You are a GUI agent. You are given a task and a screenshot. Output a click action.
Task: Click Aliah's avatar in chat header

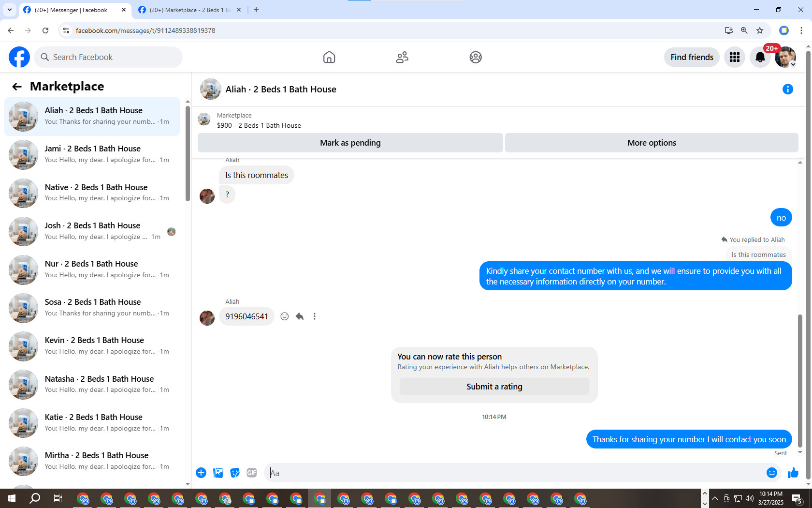click(211, 89)
